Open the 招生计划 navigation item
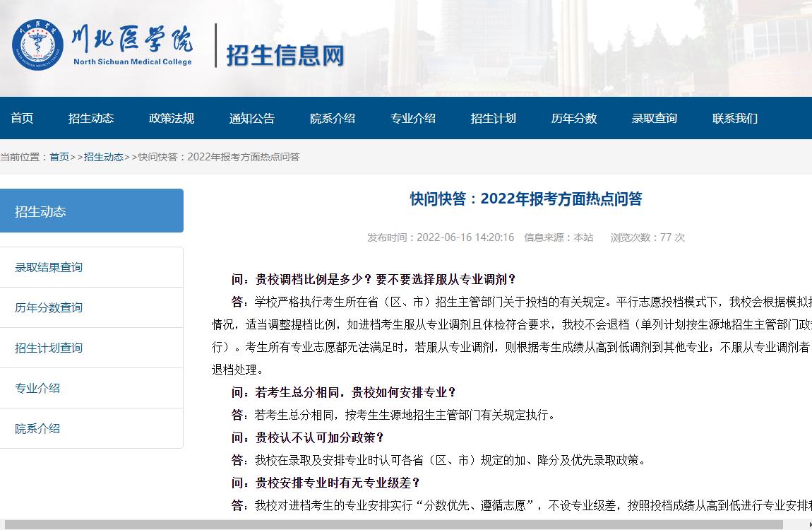Image resolution: width=812 pixels, height=530 pixels. tap(494, 118)
